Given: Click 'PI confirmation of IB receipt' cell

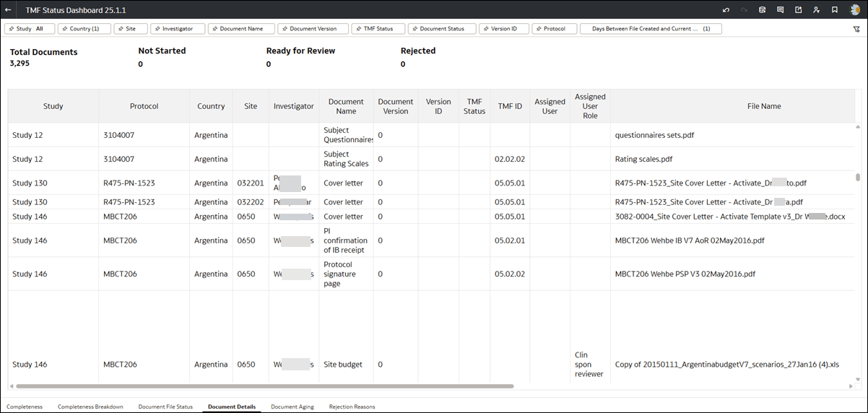Looking at the screenshot, I should pos(345,240).
